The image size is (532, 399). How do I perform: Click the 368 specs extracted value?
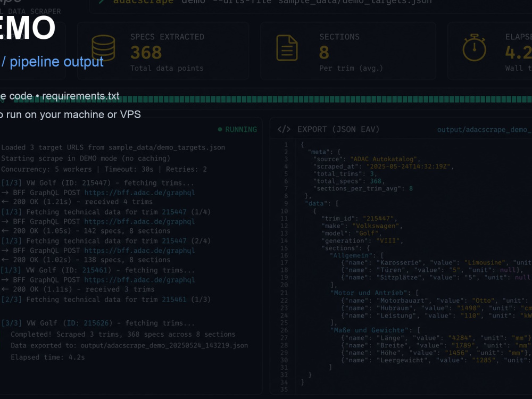[x=146, y=52]
